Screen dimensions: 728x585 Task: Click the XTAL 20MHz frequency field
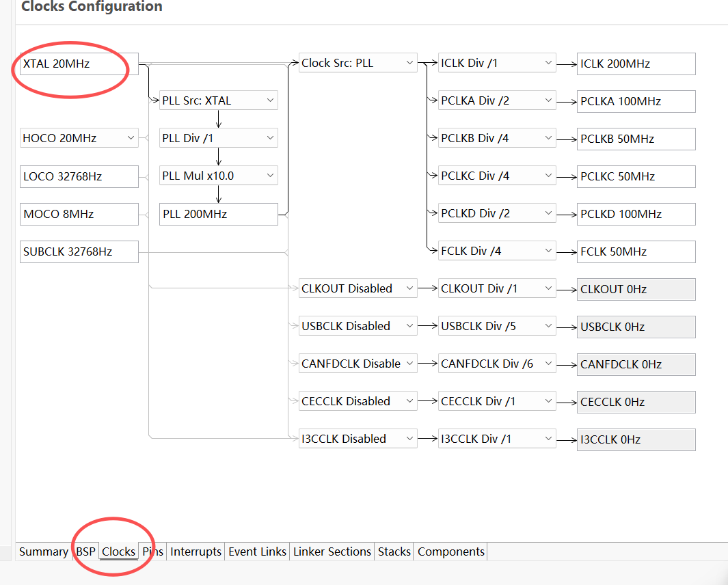pos(79,64)
